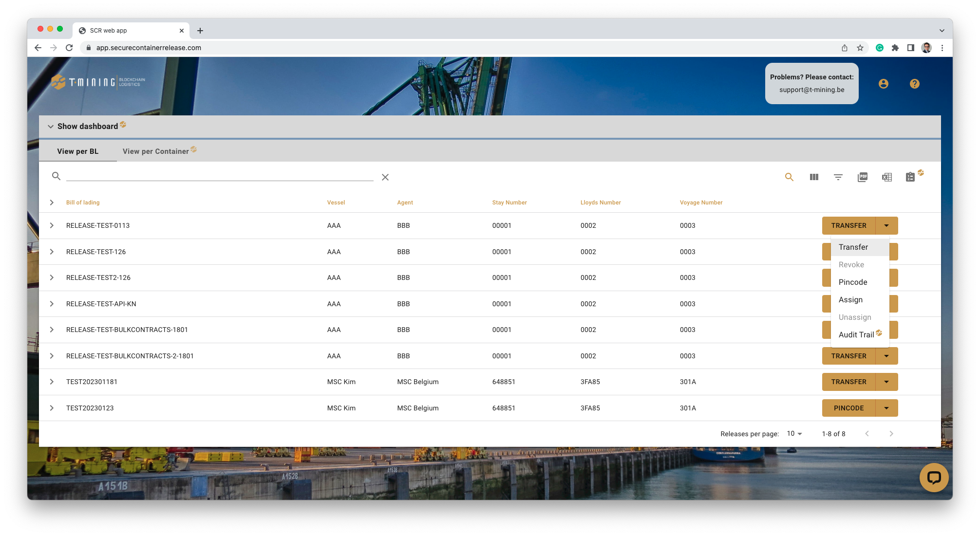Image resolution: width=980 pixels, height=536 pixels.
Task: Click the help question mark icon
Action: click(914, 84)
